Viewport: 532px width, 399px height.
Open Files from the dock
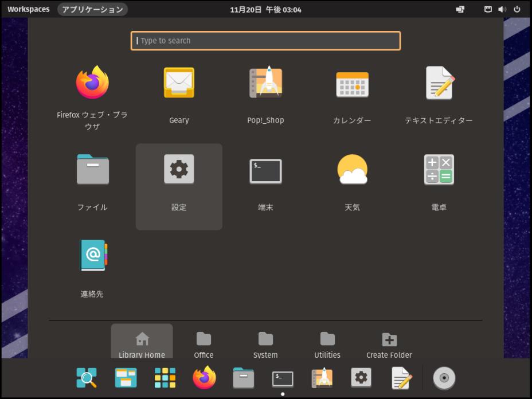[x=243, y=378]
